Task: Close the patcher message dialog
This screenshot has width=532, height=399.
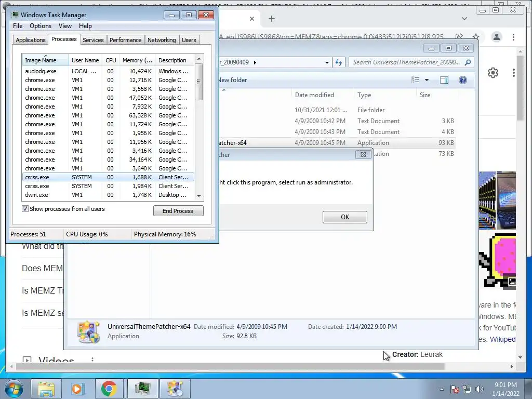Action: pyautogui.click(x=363, y=155)
